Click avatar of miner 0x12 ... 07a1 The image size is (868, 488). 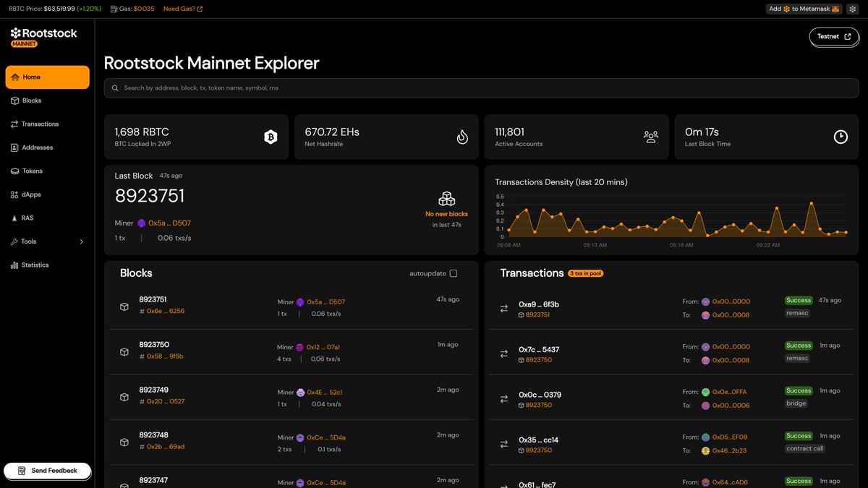(x=300, y=348)
